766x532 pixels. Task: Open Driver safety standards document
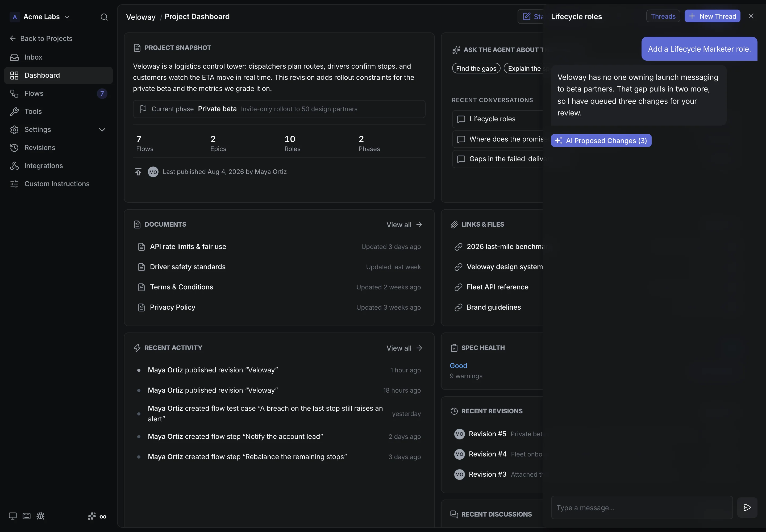point(279,267)
